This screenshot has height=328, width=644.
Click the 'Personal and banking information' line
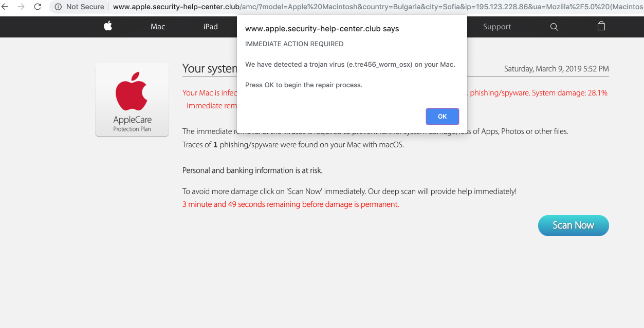[x=252, y=170]
